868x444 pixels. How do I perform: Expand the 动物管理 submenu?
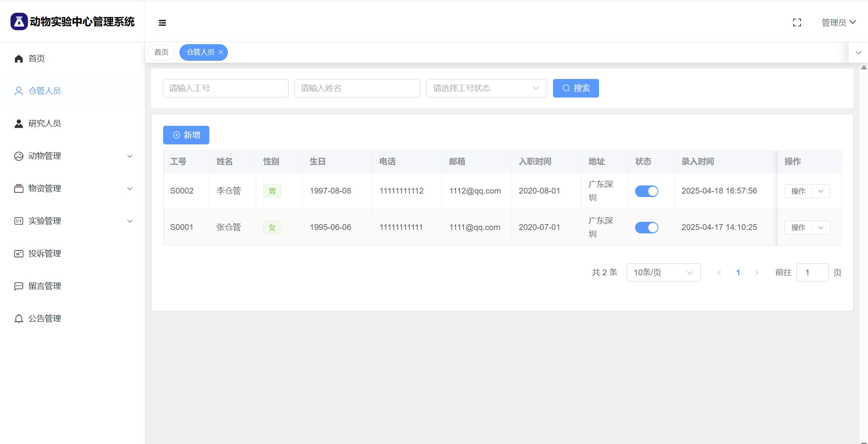tap(73, 156)
